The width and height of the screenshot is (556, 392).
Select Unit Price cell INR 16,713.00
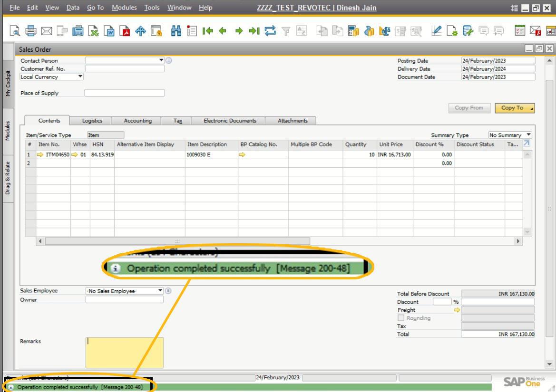point(395,155)
